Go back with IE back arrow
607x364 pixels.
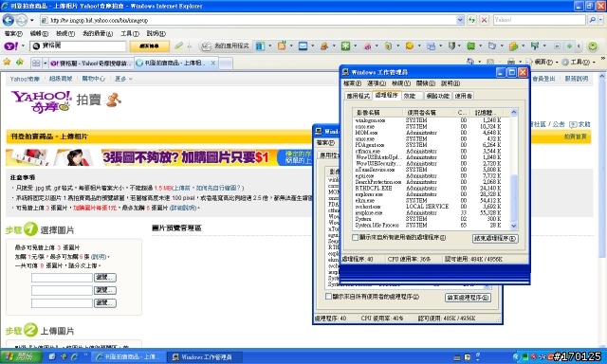point(9,20)
